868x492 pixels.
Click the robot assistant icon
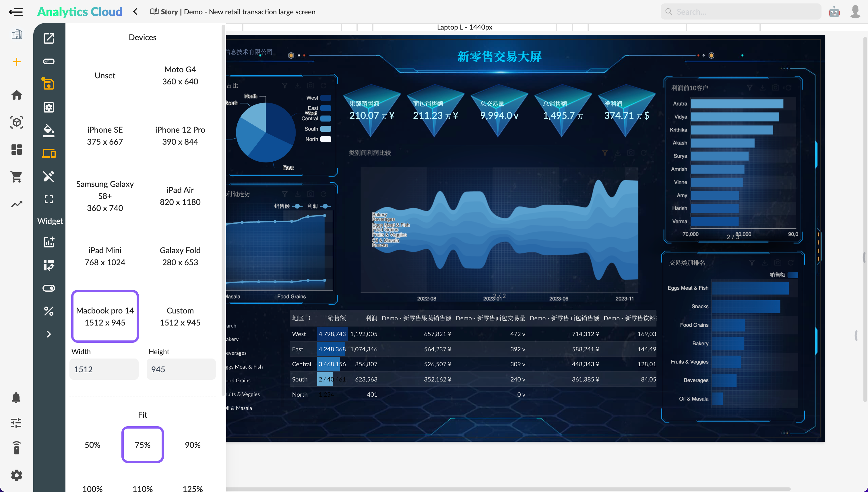point(834,12)
